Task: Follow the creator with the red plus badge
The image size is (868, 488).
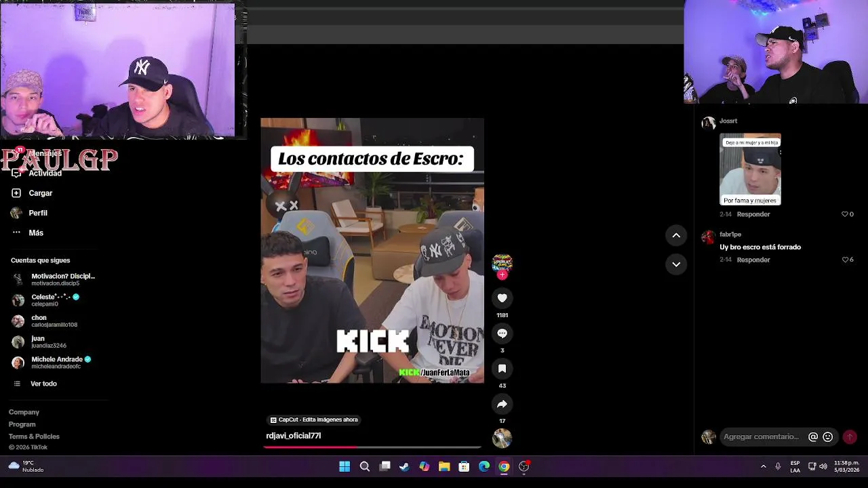Action: [502, 275]
